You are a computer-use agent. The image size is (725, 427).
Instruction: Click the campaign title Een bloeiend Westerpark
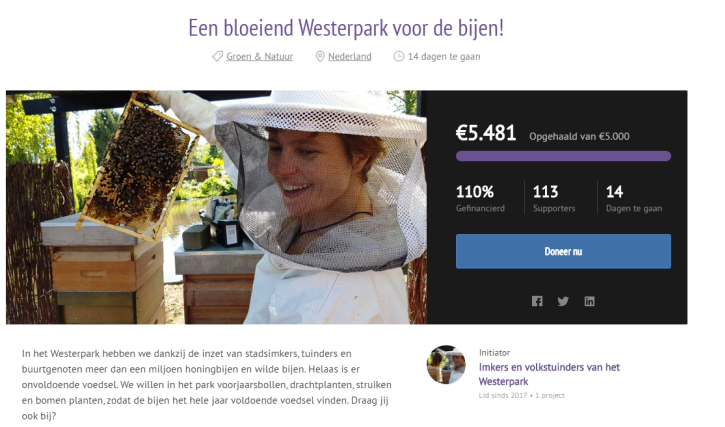[x=346, y=28]
